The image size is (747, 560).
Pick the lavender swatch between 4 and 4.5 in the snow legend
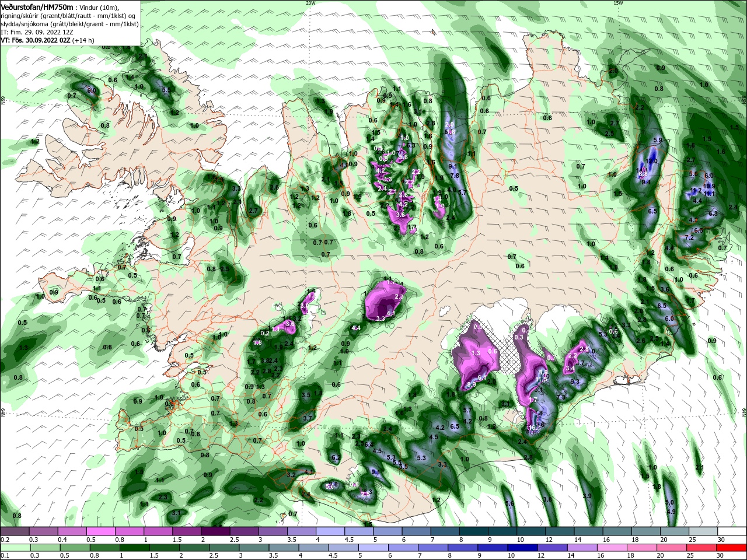329,531
